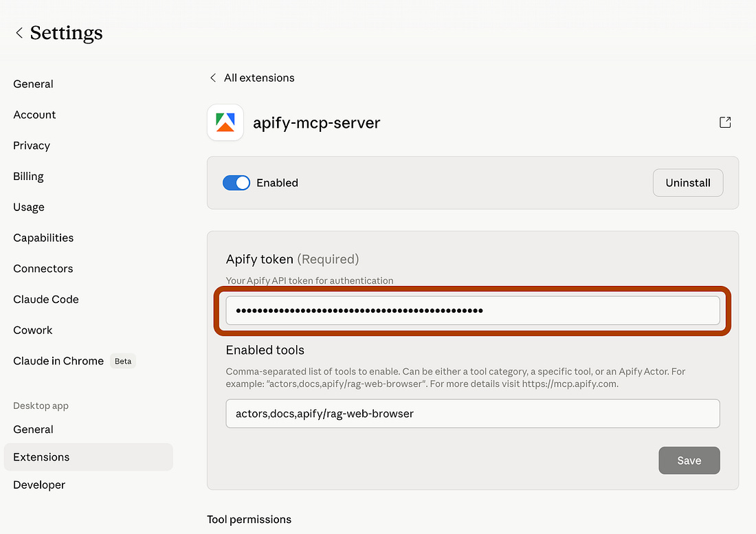The height and width of the screenshot is (534, 756).
Task: Click the back arrow beside the Settings title
Action: [x=19, y=32]
